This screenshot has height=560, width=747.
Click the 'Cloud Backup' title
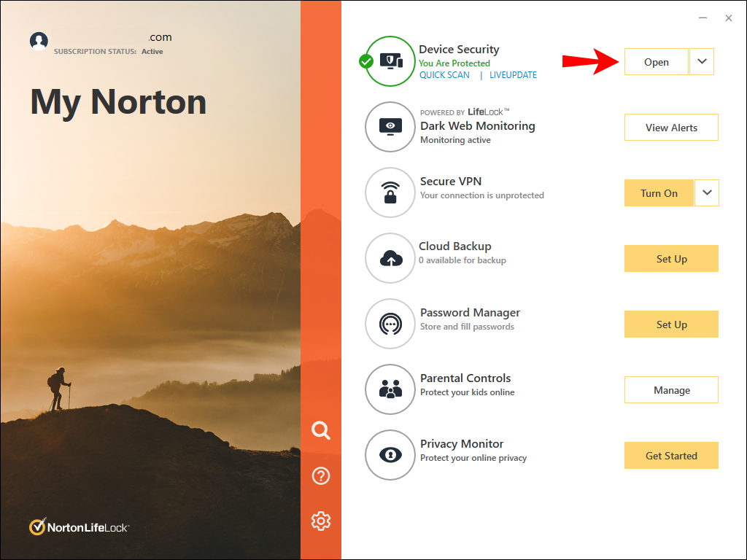[x=455, y=246]
